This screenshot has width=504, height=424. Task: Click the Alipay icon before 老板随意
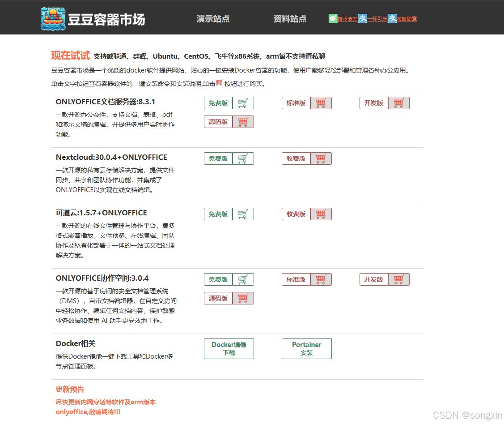[392, 19]
